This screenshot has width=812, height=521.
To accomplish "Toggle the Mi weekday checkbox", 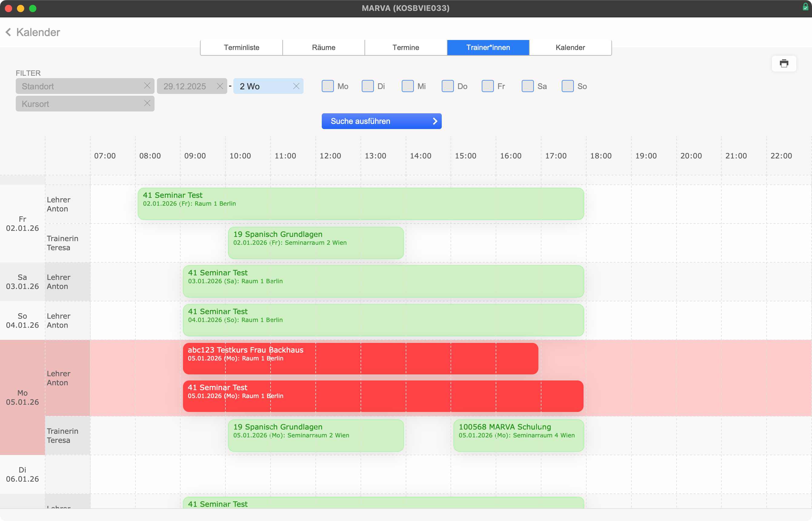I will 407,86.
